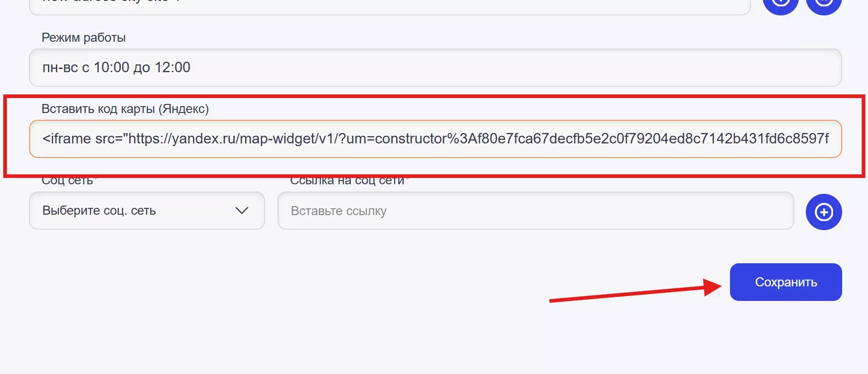Click the "<iframe" text in map code
This screenshot has height=374, width=868.
67,139
